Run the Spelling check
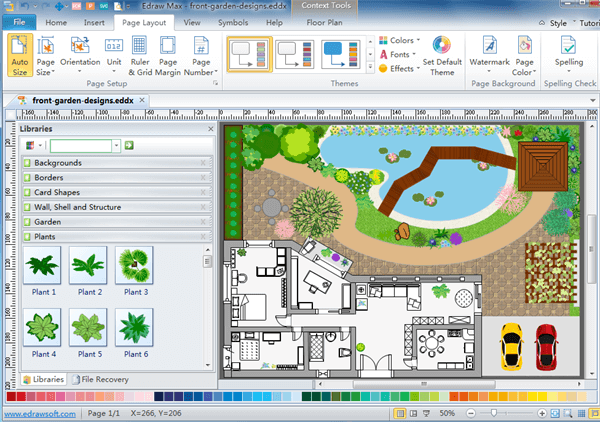 click(x=568, y=54)
